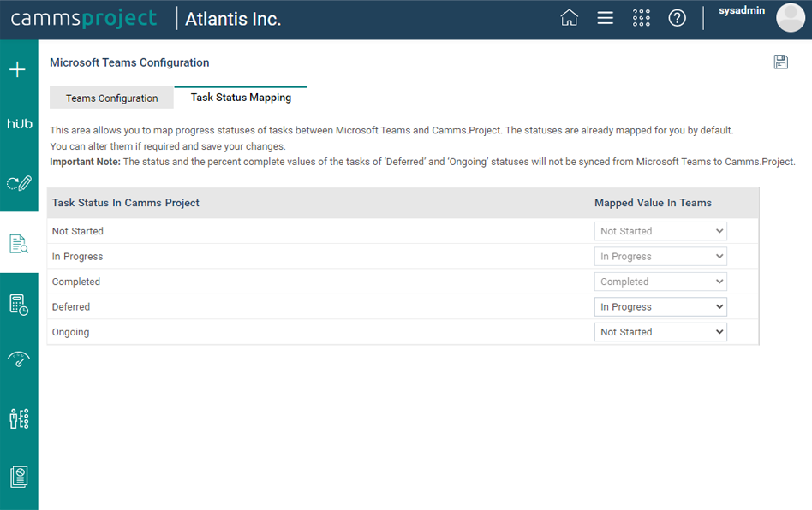
Task: Open the hamburger menu icon
Action: coord(605,18)
